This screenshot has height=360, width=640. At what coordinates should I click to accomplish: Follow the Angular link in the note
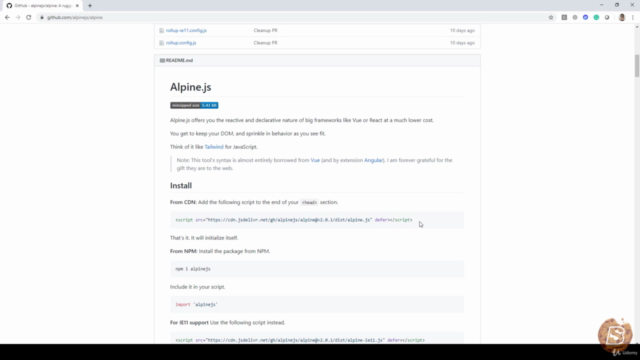point(373,160)
